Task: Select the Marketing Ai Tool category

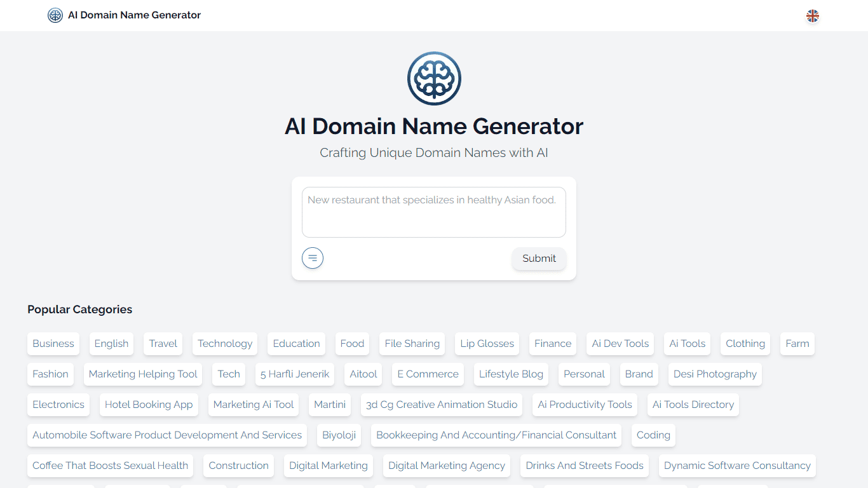Action: (x=254, y=405)
